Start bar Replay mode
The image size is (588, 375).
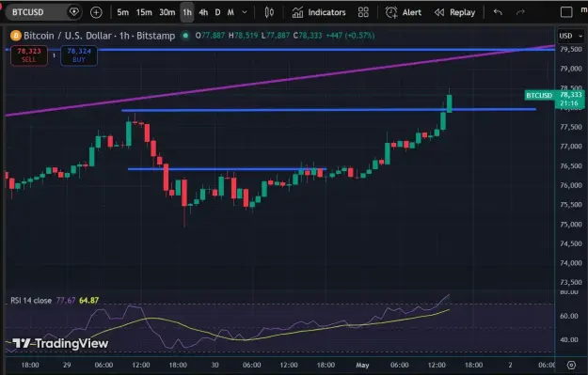click(454, 12)
